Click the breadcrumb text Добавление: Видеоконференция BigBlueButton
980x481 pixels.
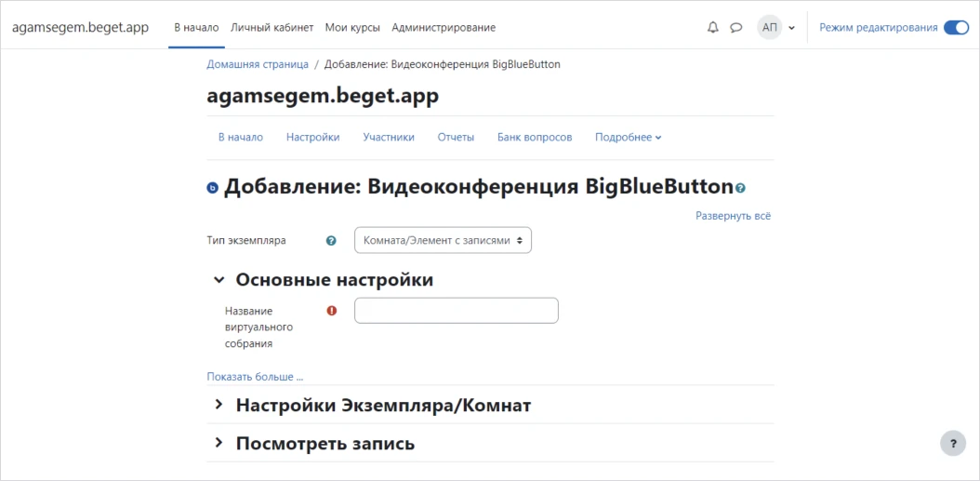point(443,64)
